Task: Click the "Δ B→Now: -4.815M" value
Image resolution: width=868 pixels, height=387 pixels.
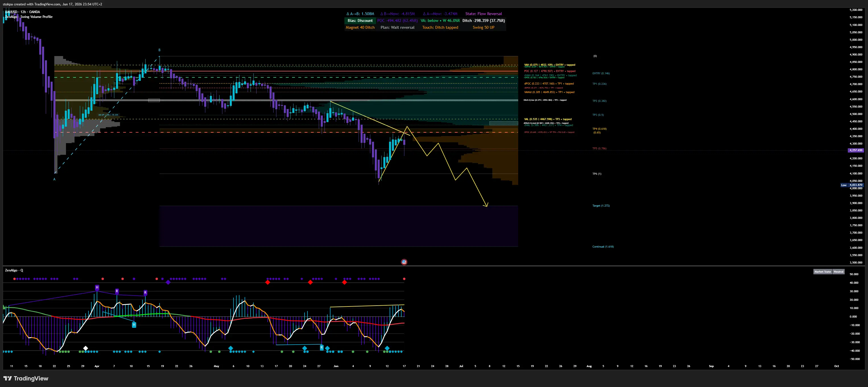Action: pyautogui.click(x=397, y=14)
